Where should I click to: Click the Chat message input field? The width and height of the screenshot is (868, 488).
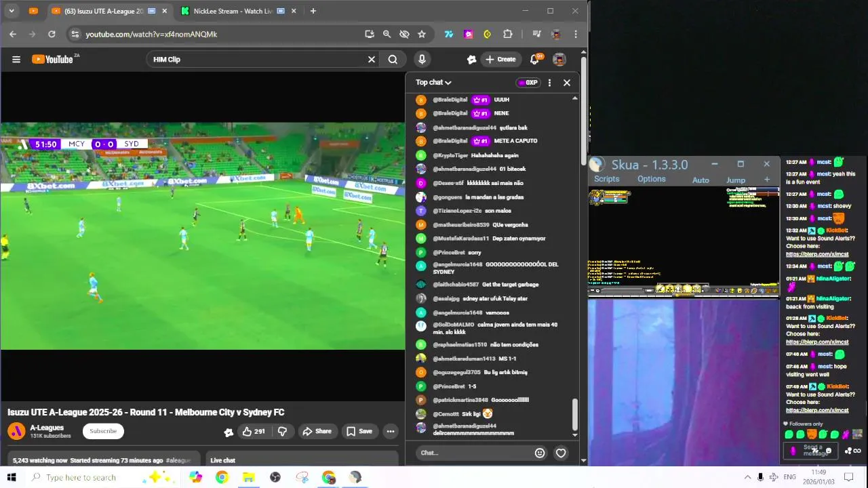tap(473, 453)
